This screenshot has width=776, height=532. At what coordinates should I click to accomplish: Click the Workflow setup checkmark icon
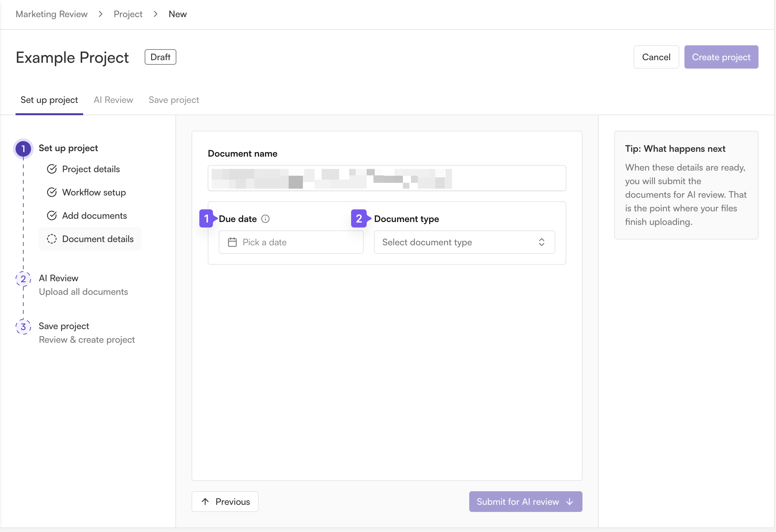(52, 192)
